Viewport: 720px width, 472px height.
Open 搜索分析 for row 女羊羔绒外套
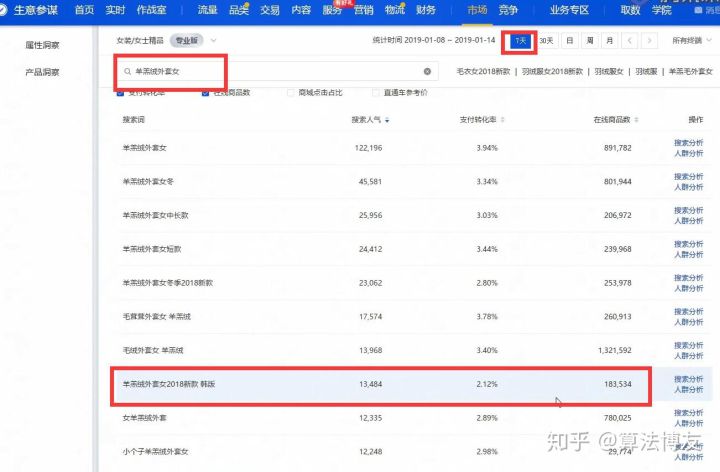[x=688, y=413]
